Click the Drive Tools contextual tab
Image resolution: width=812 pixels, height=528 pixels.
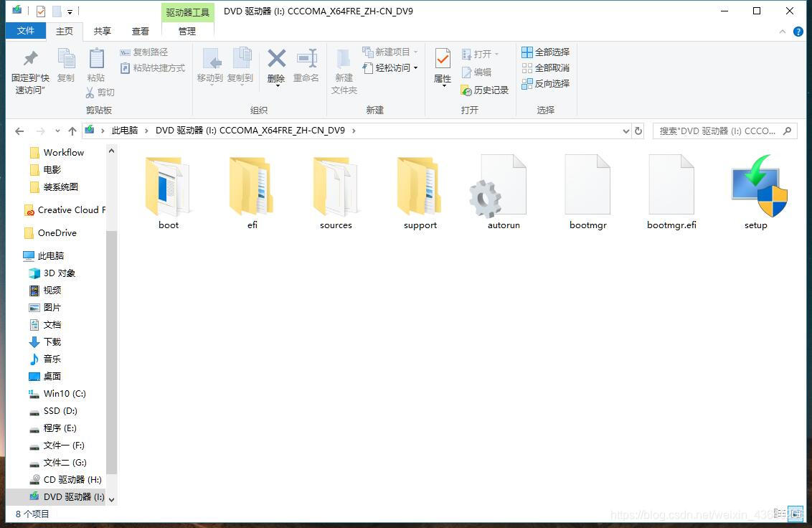pyautogui.click(x=187, y=12)
